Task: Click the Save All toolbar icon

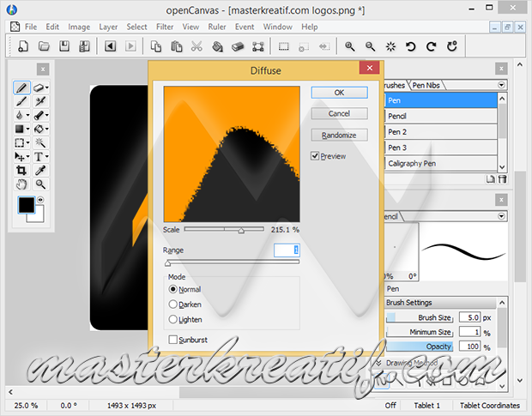Action: click(84, 46)
